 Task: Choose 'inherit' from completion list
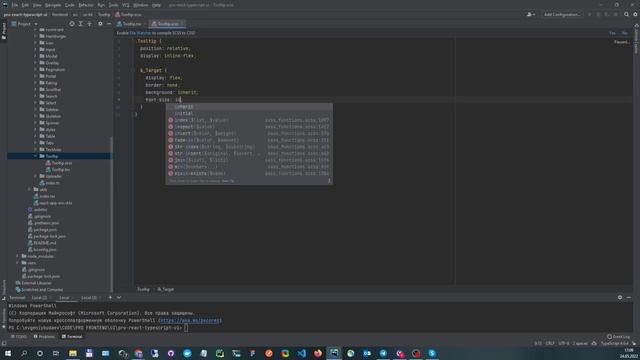[x=249, y=107]
